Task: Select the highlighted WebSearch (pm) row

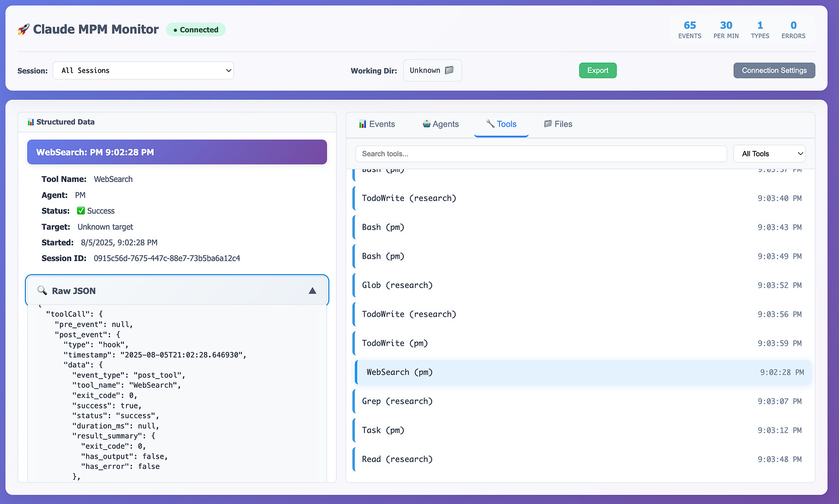Action: pyautogui.click(x=583, y=372)
